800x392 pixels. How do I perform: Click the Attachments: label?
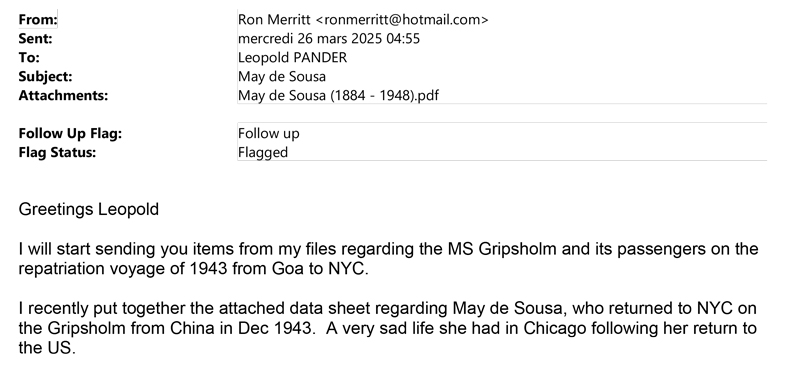63,95
